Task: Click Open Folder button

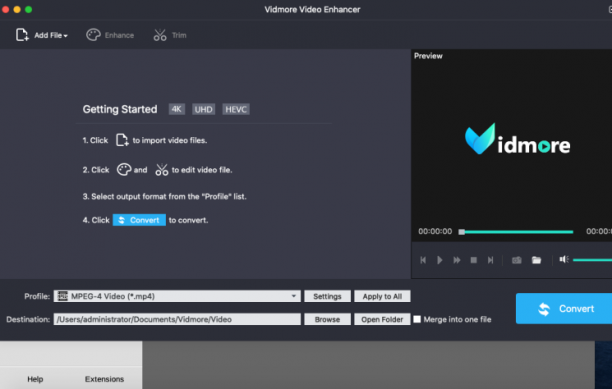Action: (x=382, y=319)
